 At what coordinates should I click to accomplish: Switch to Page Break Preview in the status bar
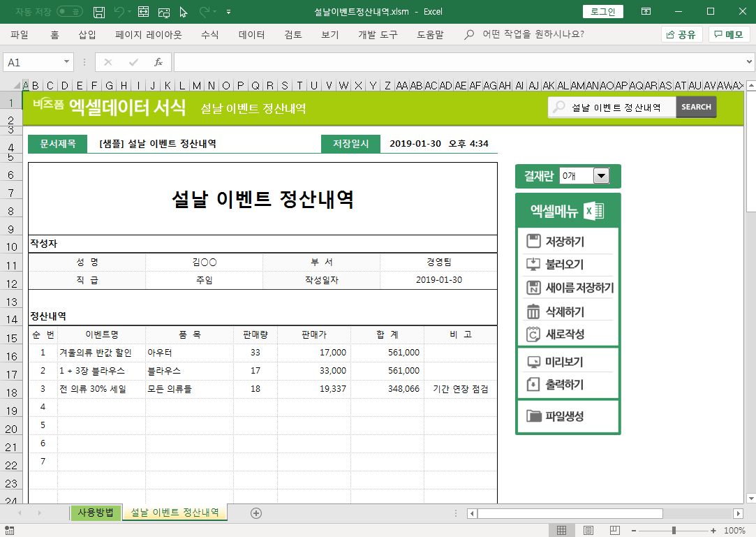click(614, 531)
